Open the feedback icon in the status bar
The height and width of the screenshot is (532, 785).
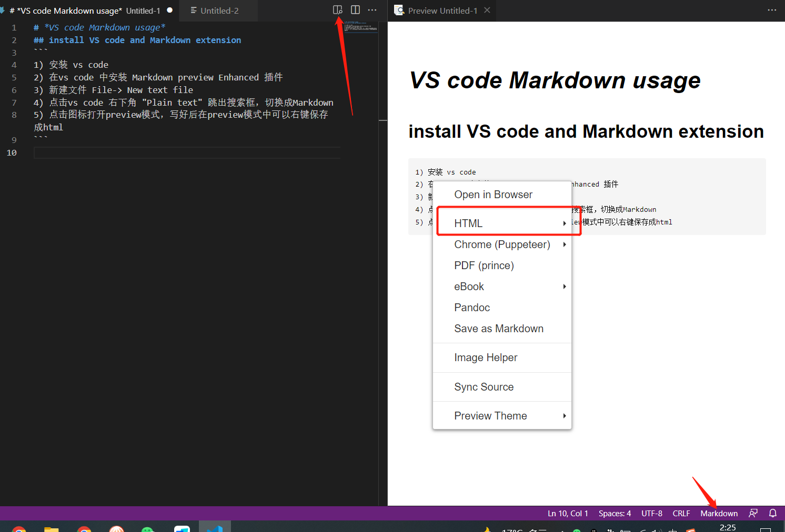point(753,513)
